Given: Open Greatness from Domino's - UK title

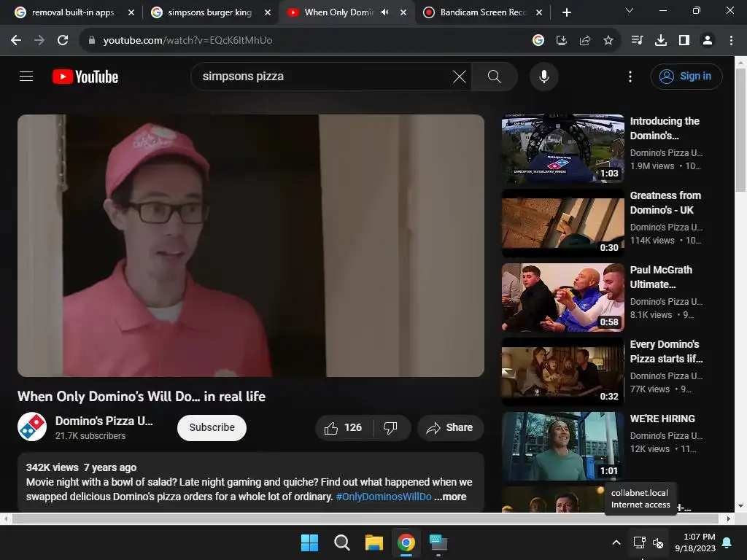Looking at the screenshot, I should point(665,203).
